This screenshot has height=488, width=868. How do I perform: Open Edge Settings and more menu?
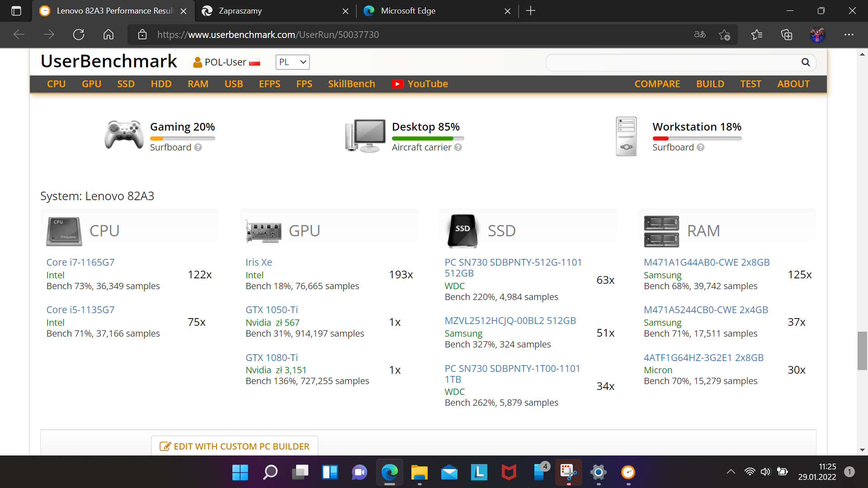tap(849, 35)
